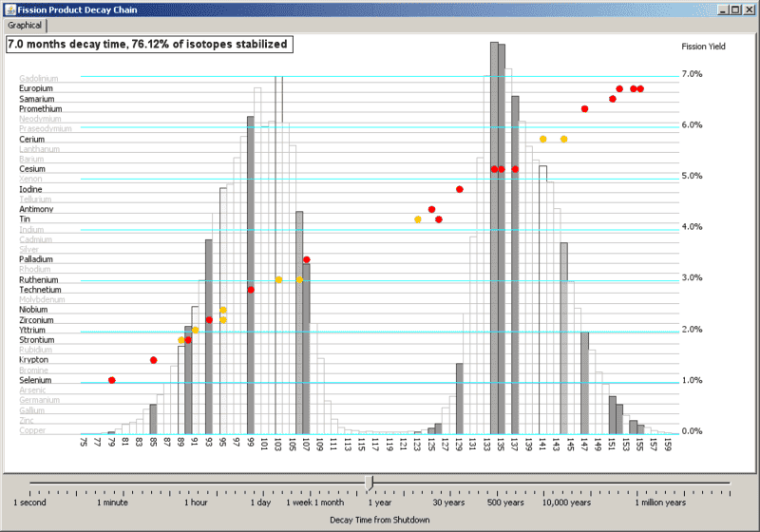This screenshot has width=760, height=532.
Task: Click the Krypton element label
Action: pyautogui.click(x=34, y=359)
